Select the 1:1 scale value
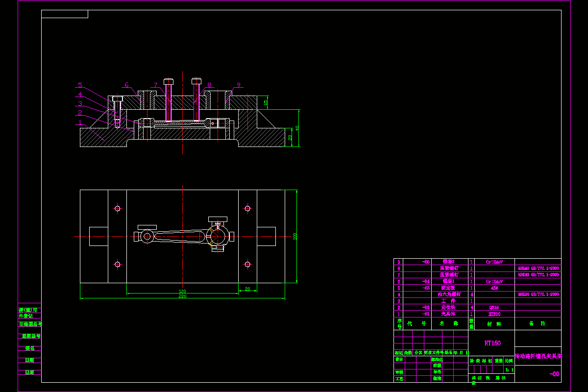Screen dimensions: 588x392 [509, 369]
